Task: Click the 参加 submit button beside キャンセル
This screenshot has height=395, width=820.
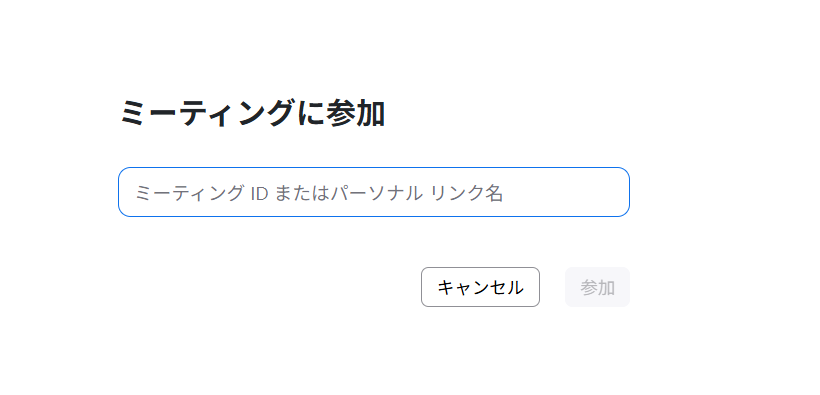Action: tap(597, 287)
